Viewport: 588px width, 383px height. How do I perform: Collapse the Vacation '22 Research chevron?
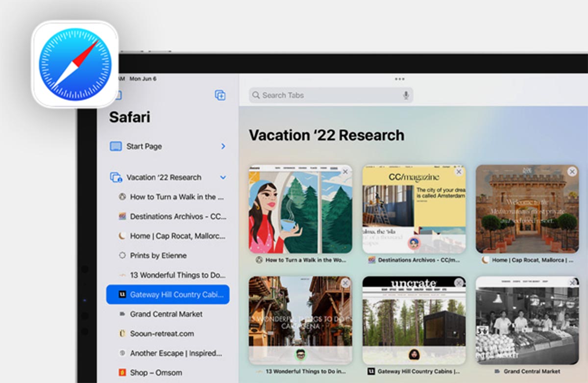pyautogui.click(x=223, y=178)
